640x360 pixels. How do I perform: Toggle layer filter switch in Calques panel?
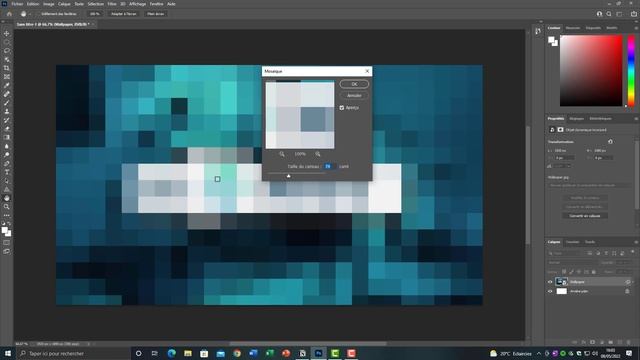[x=632, y=252]
